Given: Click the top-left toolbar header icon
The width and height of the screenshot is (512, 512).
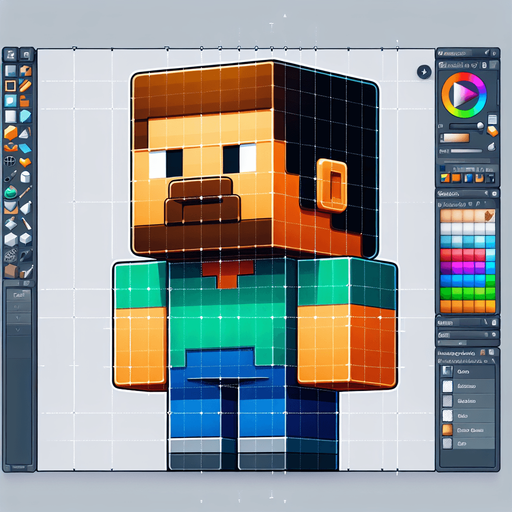Looking at the screenshot, I should click(10, 55).
